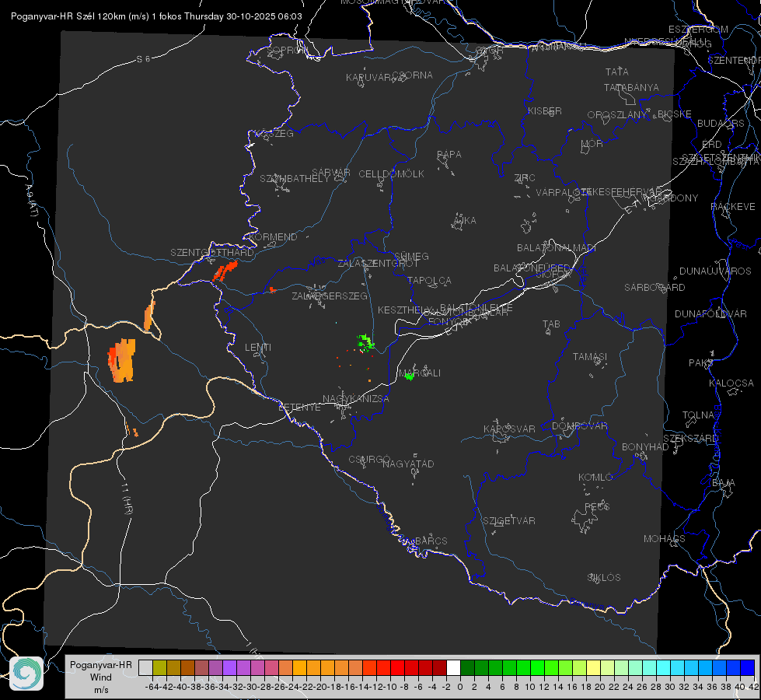
Task: Click the OROSZLÁNY city label
Action: pyautogui.click(x=617, y=114)
